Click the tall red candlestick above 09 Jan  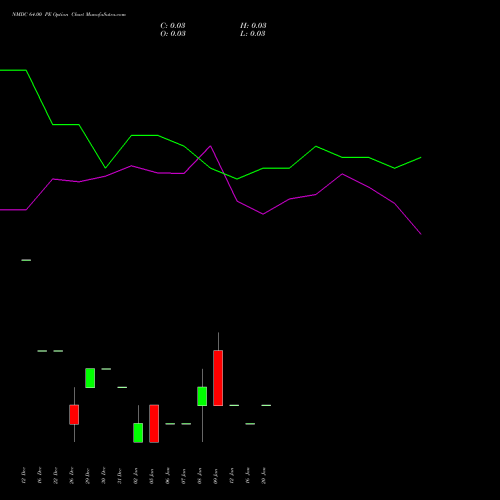pos(218,378)
